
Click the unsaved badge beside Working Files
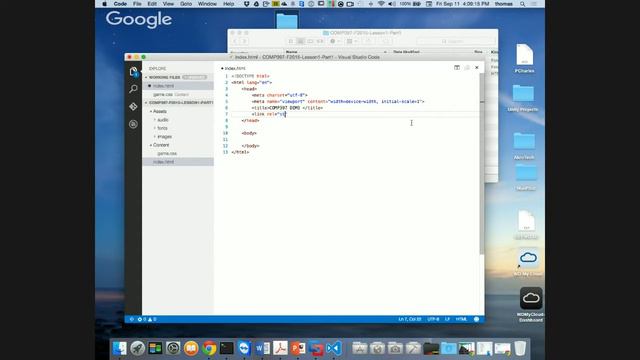click(x=195, y=77)
